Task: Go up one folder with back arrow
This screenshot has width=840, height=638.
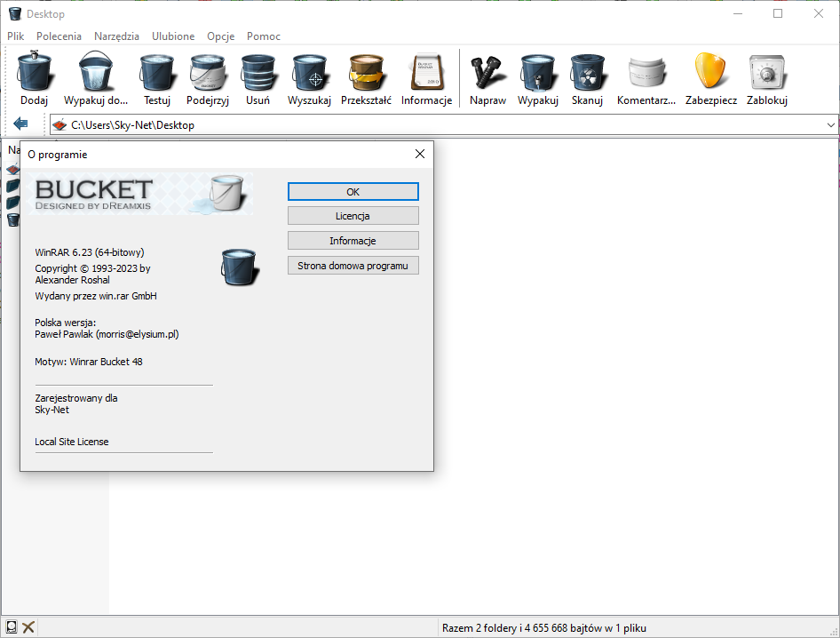Action: [20, 124]
